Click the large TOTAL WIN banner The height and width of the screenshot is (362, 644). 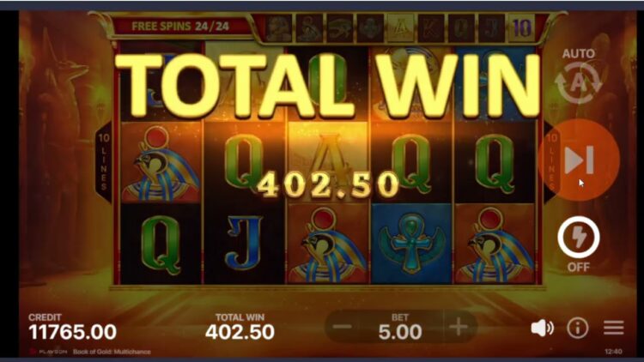coord(327,84)
